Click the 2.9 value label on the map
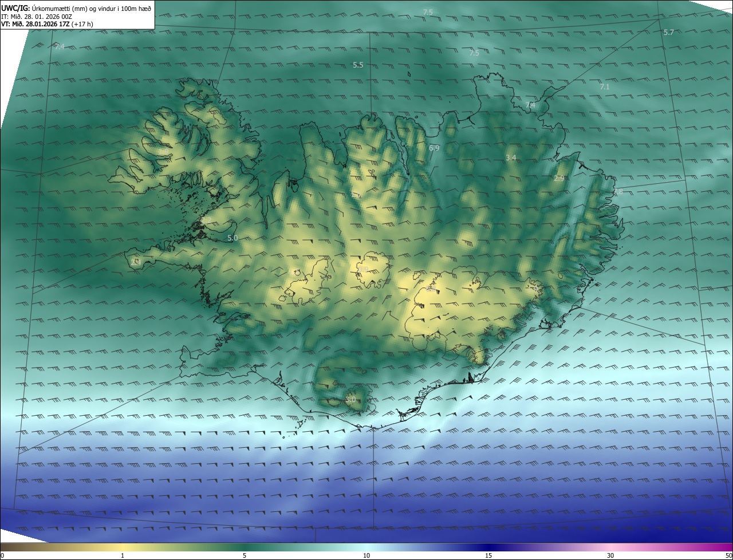Screen dimensions: 733x560 tap(559, 179)
